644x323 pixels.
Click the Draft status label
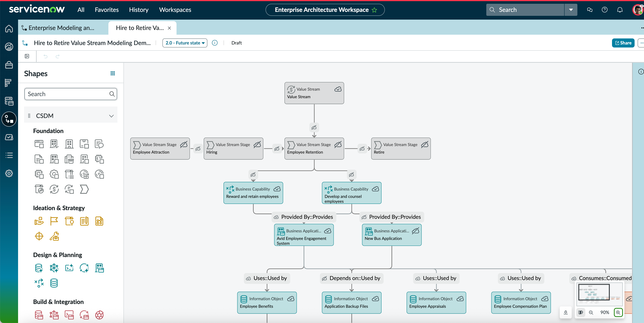237,43
